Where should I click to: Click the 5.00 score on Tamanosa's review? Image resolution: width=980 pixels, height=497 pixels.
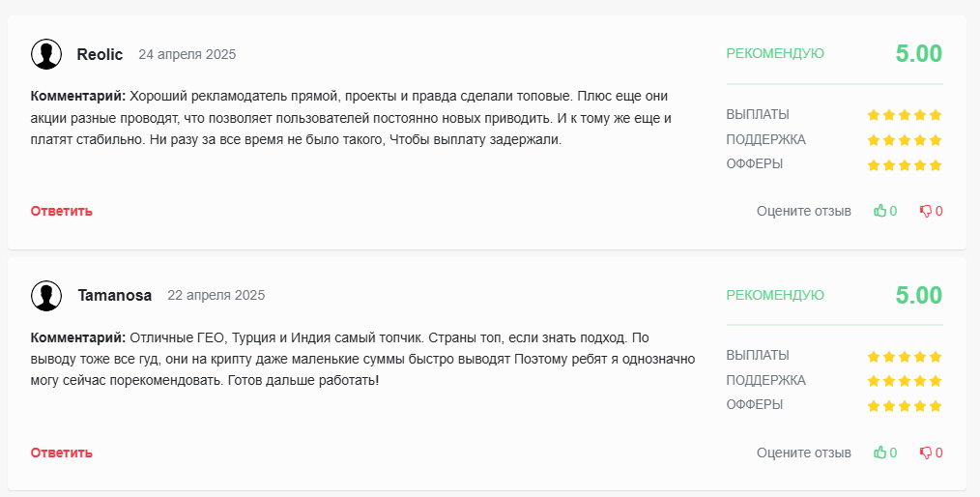tap(919, 295)
